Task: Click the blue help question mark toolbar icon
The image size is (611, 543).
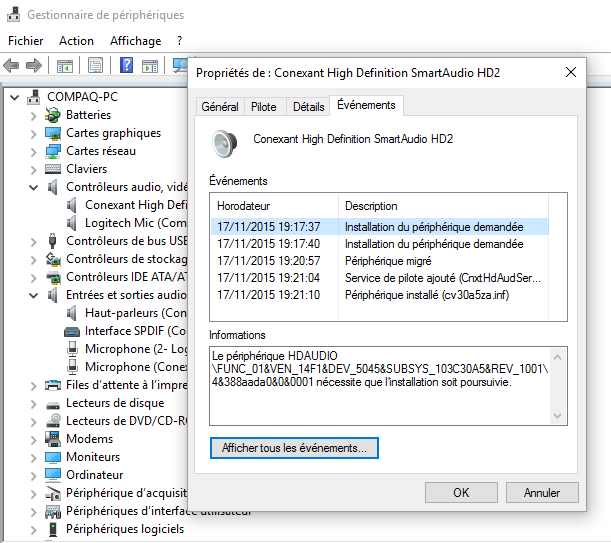Action: pyautogui.click(x=127, y=66)
